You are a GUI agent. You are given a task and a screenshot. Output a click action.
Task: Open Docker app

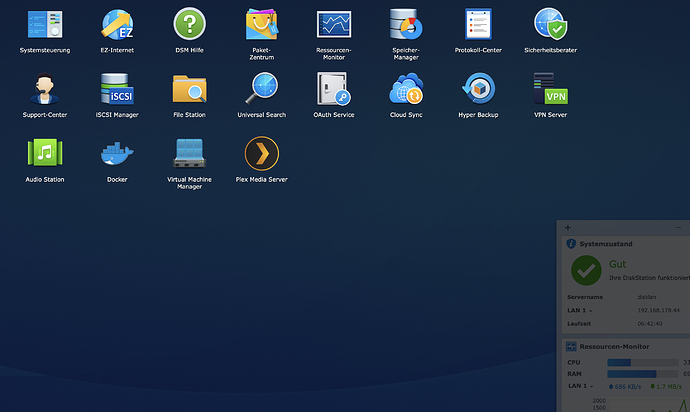117,154
